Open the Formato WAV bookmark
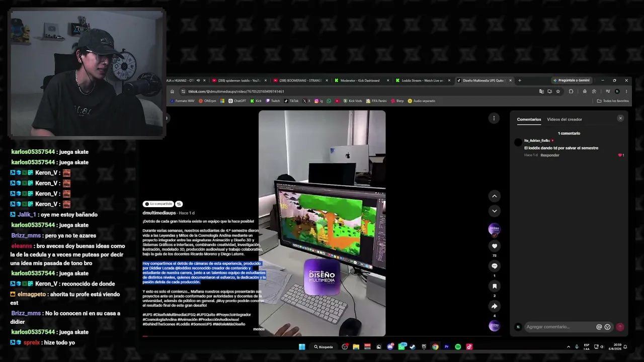This screenshot has height=362, width=644. (182, 101)
